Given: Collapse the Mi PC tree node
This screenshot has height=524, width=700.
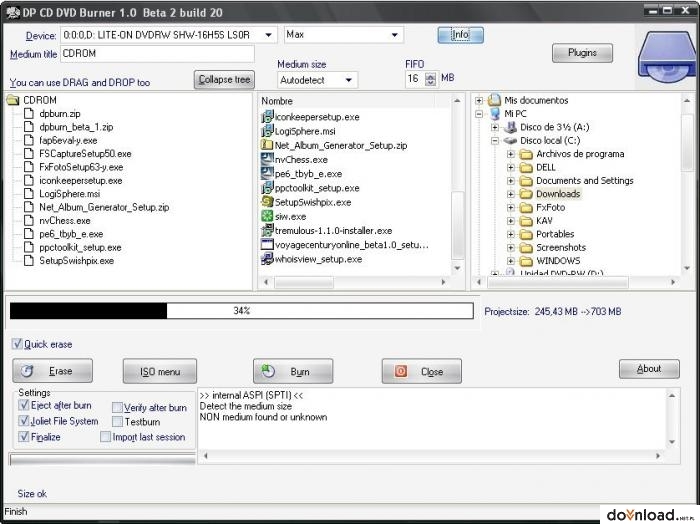Looking at the screenshot, I should (479, 114).
